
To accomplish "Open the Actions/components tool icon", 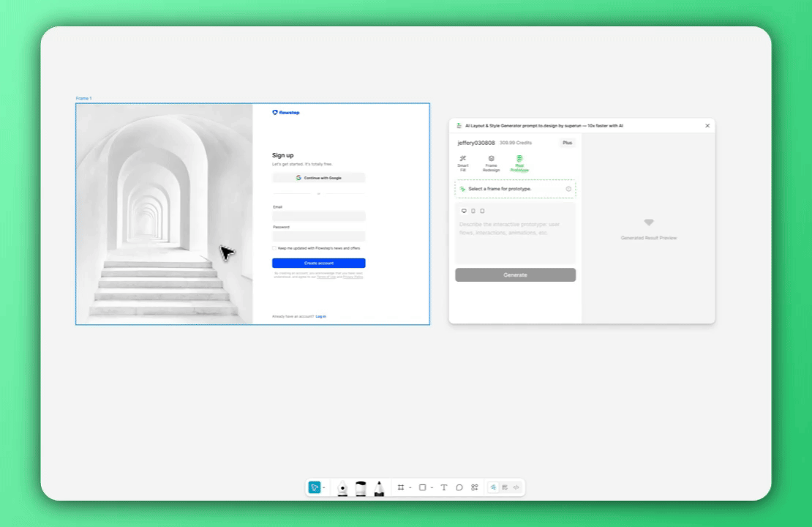I will coord(474,487).
